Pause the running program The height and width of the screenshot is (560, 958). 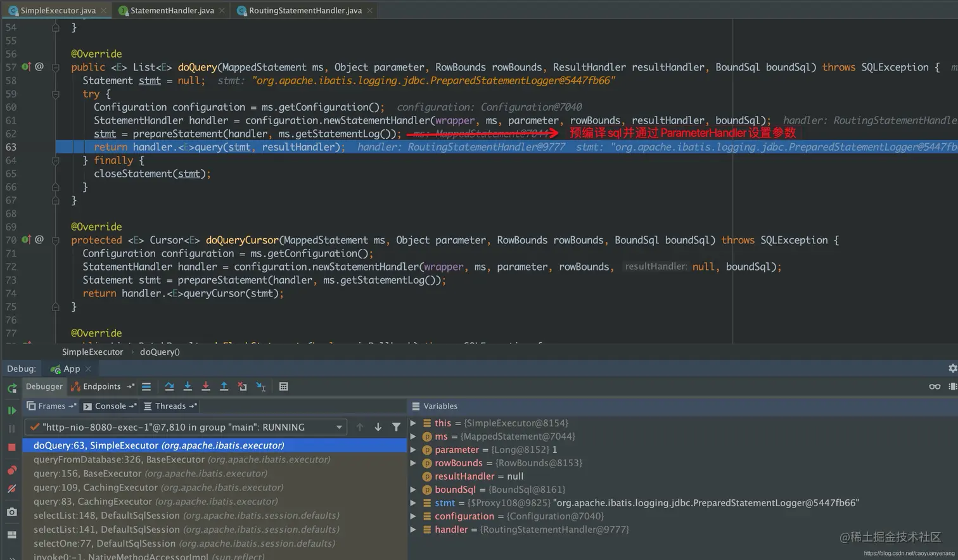(x=11, y=429)
